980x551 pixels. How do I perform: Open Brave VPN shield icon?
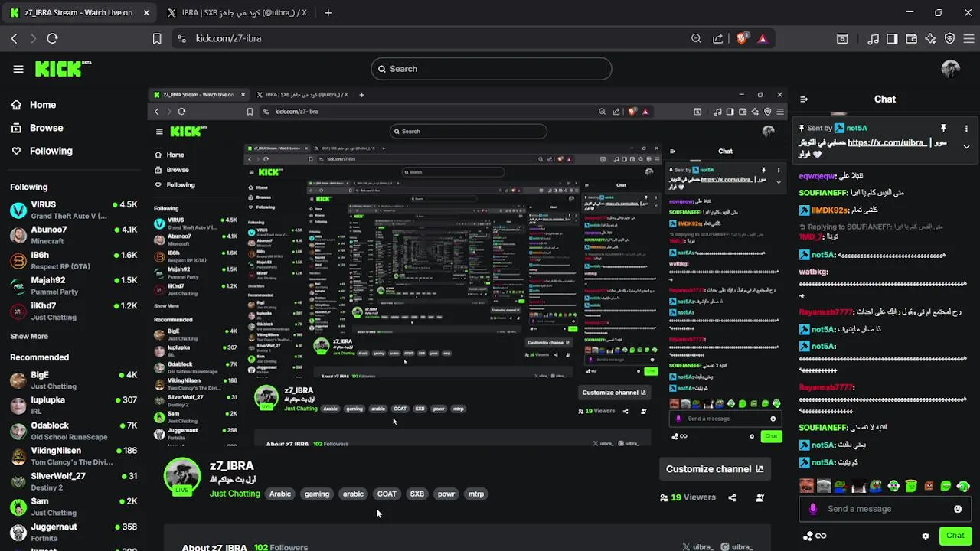(950, 38)
